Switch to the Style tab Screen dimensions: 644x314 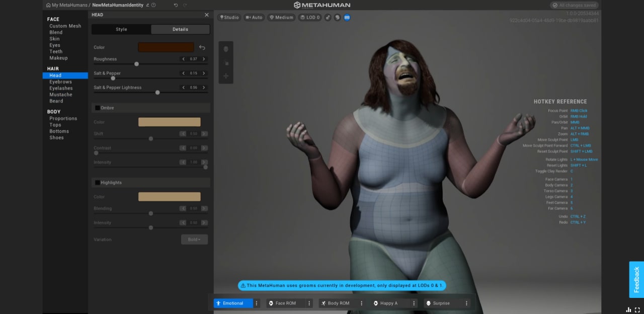click(121, 29)
